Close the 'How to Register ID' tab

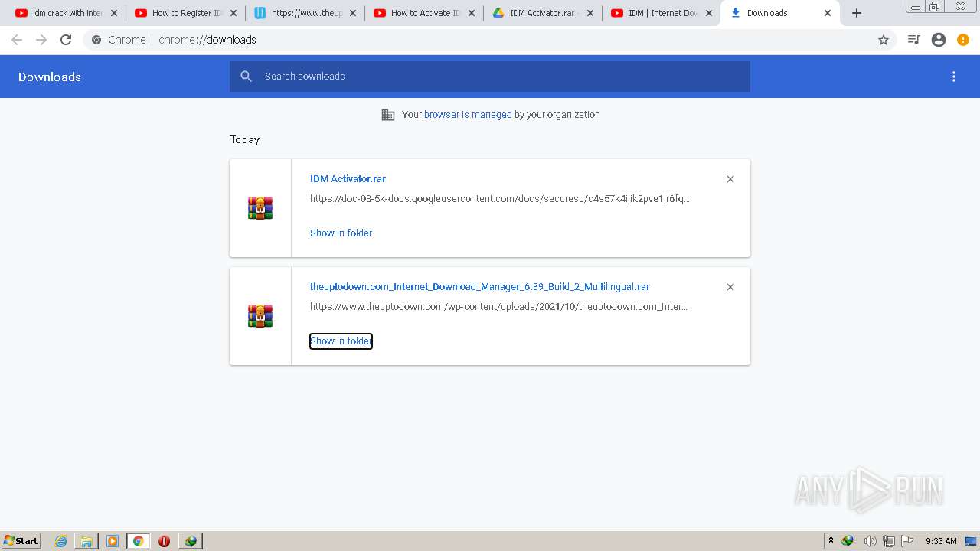click(x=234, y=13)
